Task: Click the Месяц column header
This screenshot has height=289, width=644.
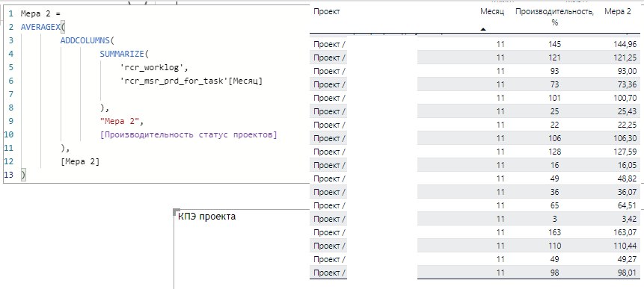Action: 492,12
